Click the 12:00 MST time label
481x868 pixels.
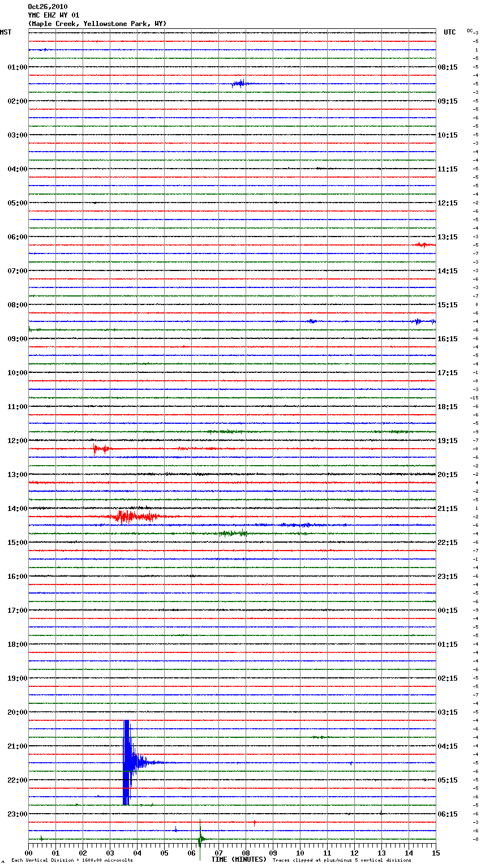coord(18,441)
